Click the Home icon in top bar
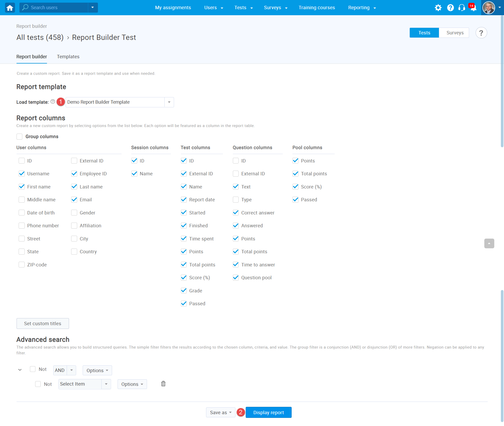504x426 pixels. point(10,7)
